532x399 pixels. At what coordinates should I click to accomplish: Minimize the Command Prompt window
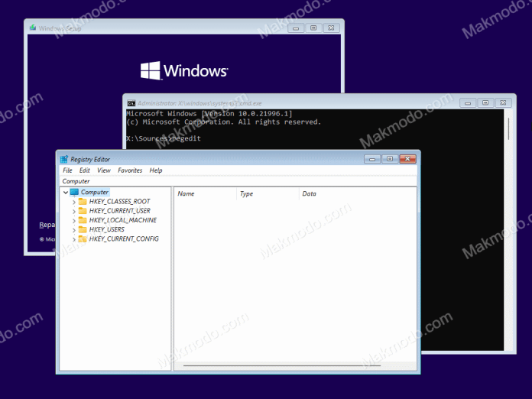(x=468, y=102)
